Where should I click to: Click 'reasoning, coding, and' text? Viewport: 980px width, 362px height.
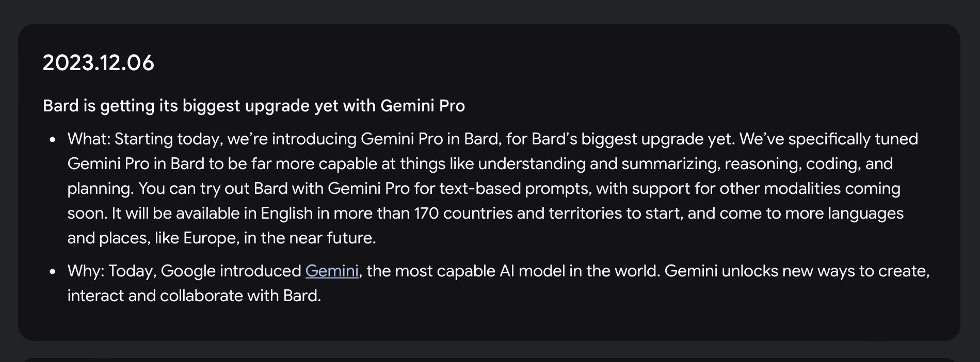(x=808, y=163)
